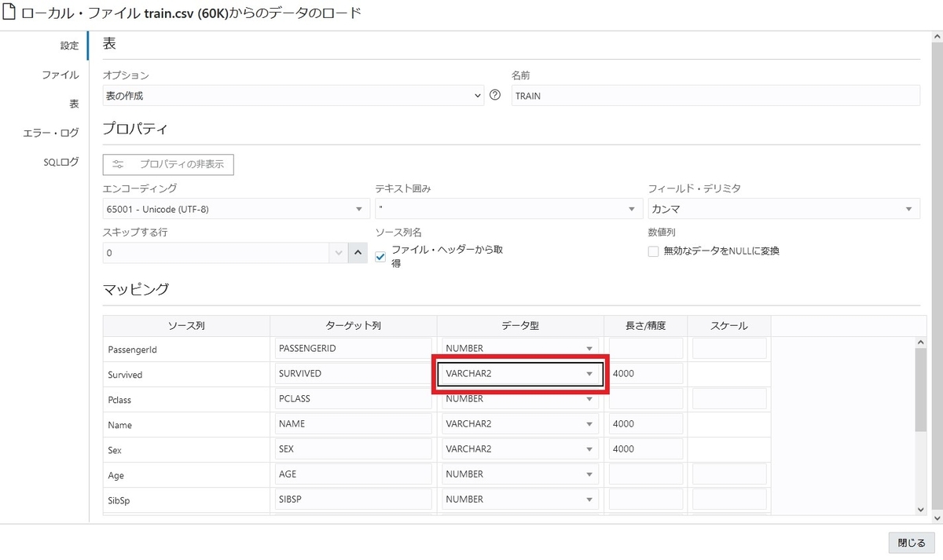Click source column cell Pclass
The height and width of the screenshot is (560, 943).
click(x=186, y=400)
